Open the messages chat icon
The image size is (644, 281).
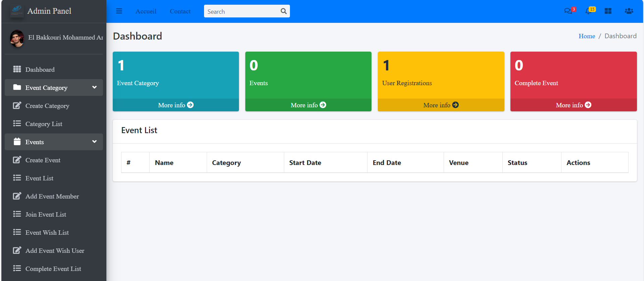click(x=568, y=11)
